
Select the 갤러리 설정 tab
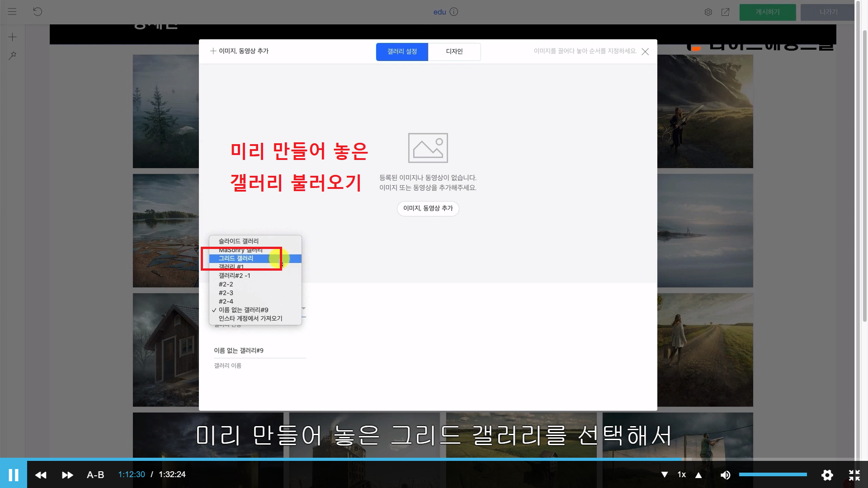click(x=402, y=52)
